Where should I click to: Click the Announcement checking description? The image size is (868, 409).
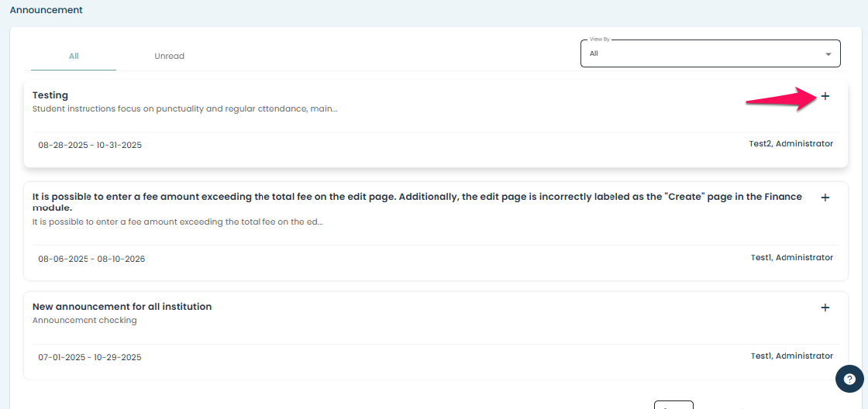point(84,320)
